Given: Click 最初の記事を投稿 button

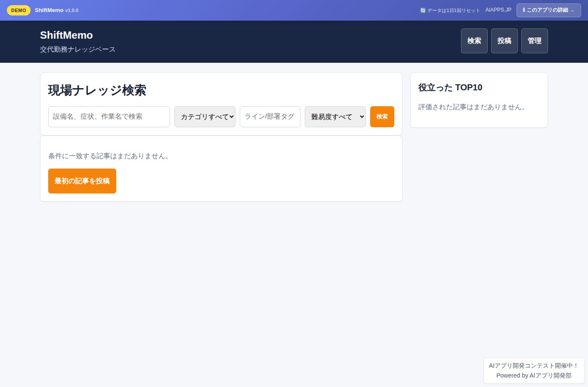Looking at the screenshot, I should pos(82,181).
